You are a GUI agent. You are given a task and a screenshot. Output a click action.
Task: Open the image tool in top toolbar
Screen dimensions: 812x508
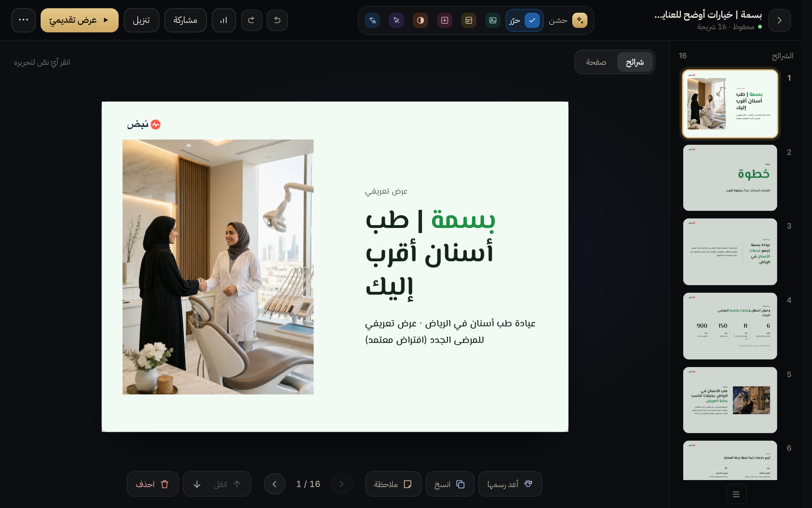[492, 20]
